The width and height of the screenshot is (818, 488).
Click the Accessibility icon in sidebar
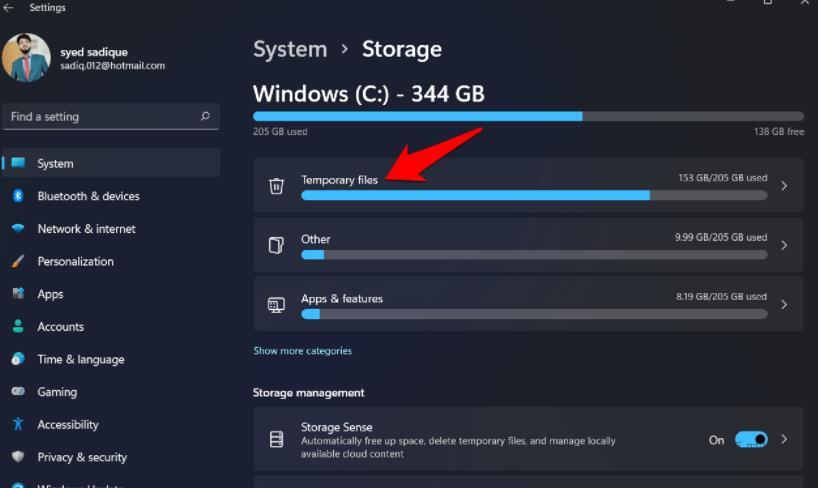18,424
